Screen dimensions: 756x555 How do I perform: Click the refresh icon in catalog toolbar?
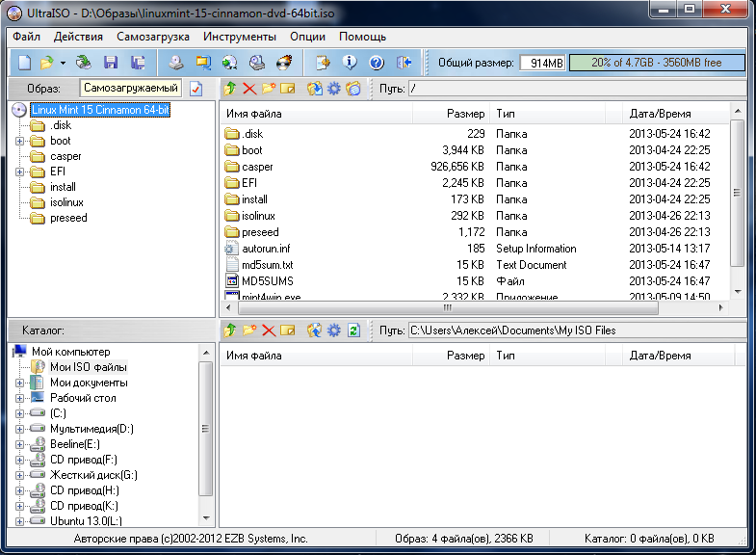point(353,330)
